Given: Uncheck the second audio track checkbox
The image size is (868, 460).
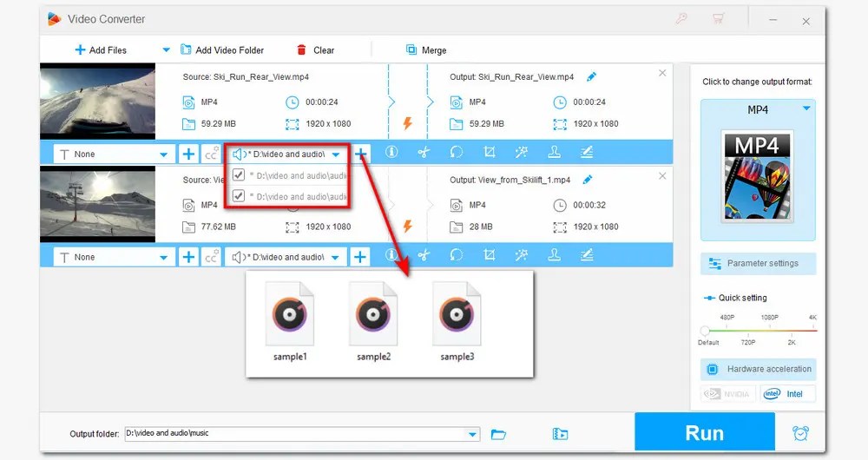Looking at the screenshot, I should point(239,195).
